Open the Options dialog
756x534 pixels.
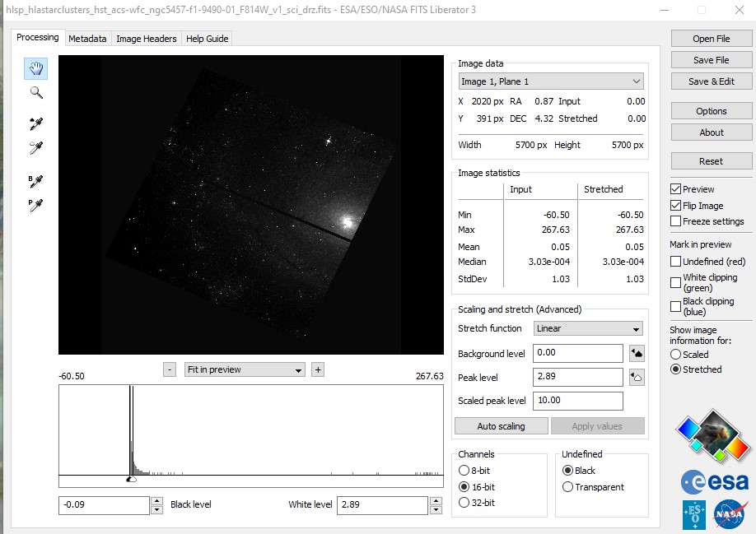pyautogui.click(x=712, y=111)
